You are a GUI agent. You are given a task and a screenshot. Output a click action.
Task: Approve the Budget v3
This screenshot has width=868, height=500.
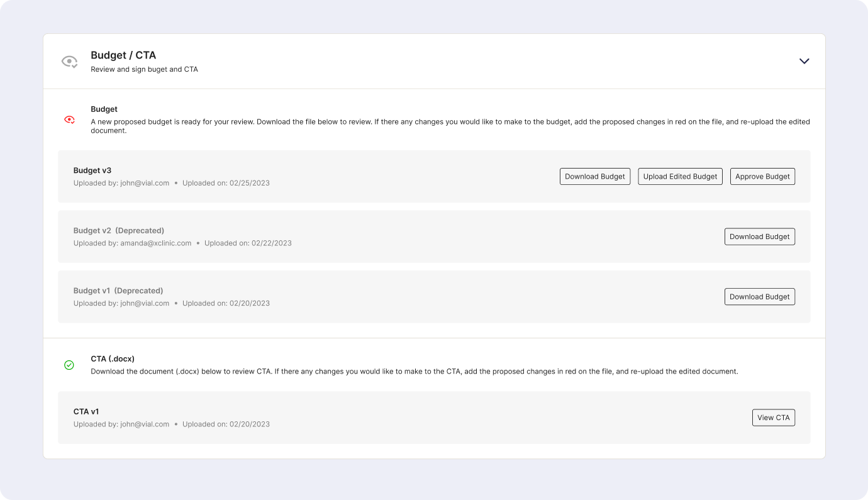pos(762,177)
